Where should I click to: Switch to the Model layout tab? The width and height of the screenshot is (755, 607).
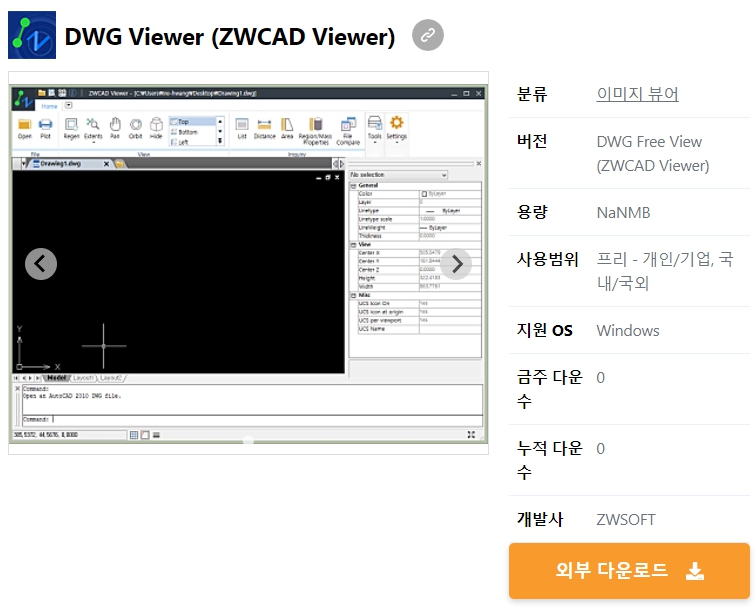tap(57, 378)
